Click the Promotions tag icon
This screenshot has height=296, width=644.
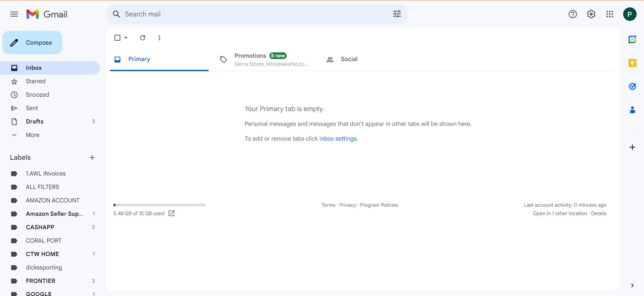pyautogui.click(x=223, y=59)
